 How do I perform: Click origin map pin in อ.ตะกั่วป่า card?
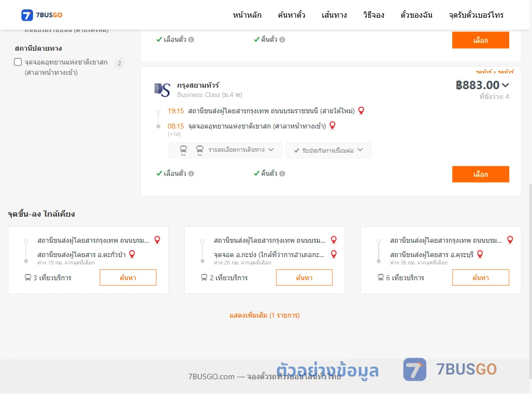[x=157, y=240]
